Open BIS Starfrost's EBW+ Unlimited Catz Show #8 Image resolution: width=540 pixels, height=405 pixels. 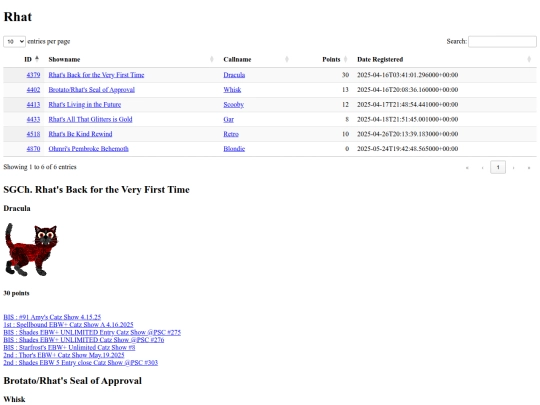[69, 347]
